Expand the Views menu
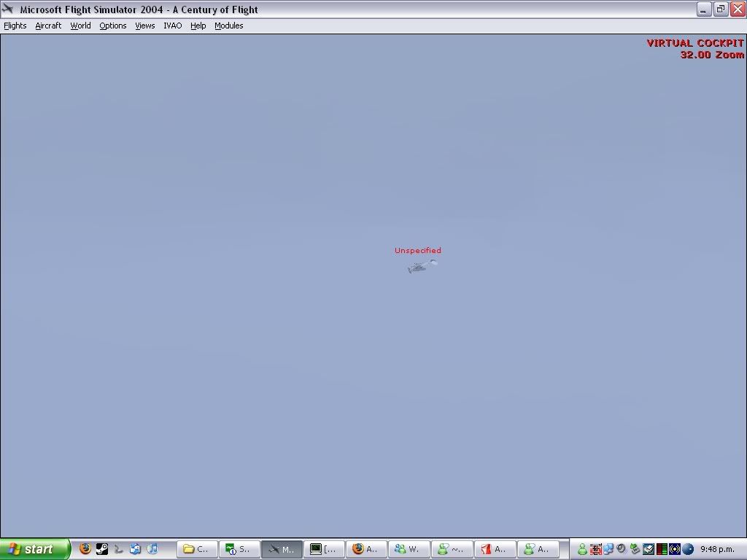Viewport: 747px width, 560px height. point(144,26)
